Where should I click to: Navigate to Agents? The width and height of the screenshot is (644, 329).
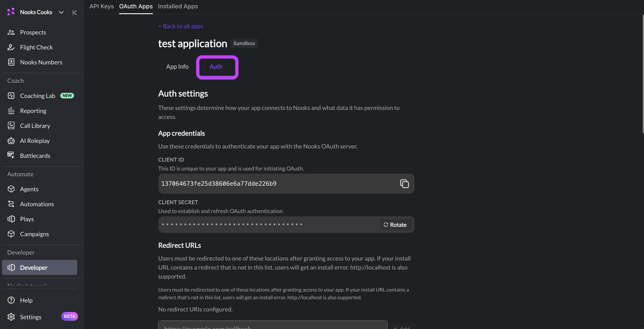coord(29,189)
